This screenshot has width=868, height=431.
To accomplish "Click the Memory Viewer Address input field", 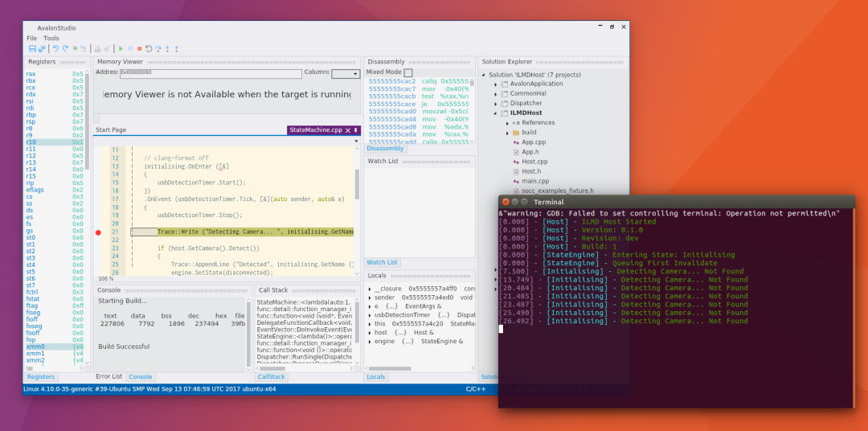I will (x=211, y=72).
